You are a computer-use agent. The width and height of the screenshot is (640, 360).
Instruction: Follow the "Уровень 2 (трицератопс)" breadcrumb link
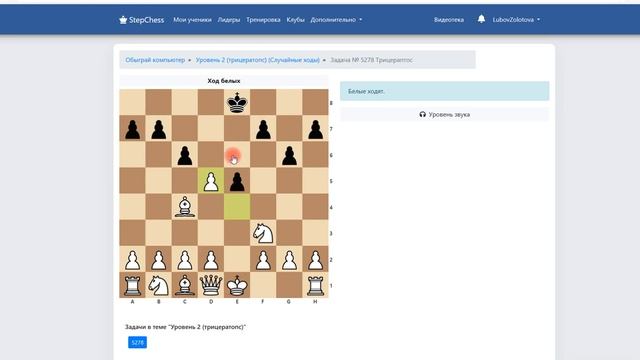tap(258, 60)
